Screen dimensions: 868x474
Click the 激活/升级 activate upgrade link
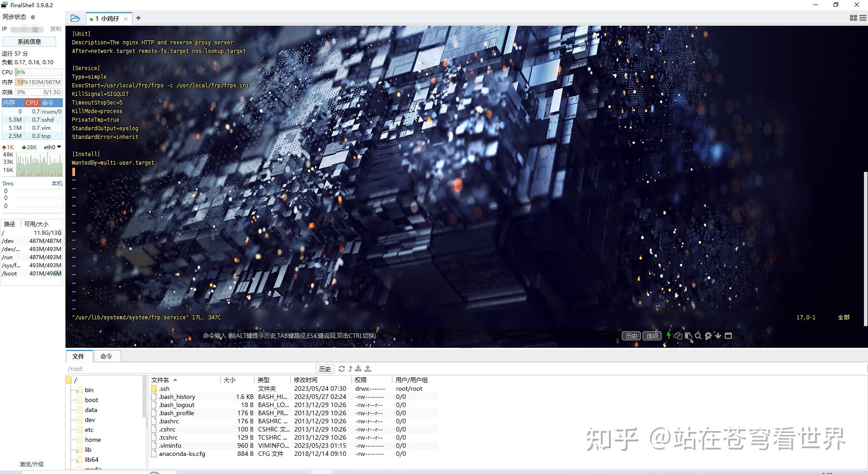[x=32, y=464]
